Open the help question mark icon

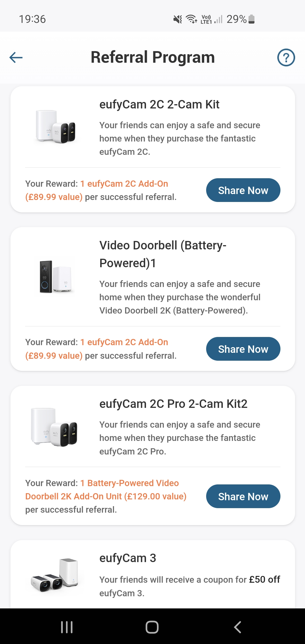(x=286, y=58)
